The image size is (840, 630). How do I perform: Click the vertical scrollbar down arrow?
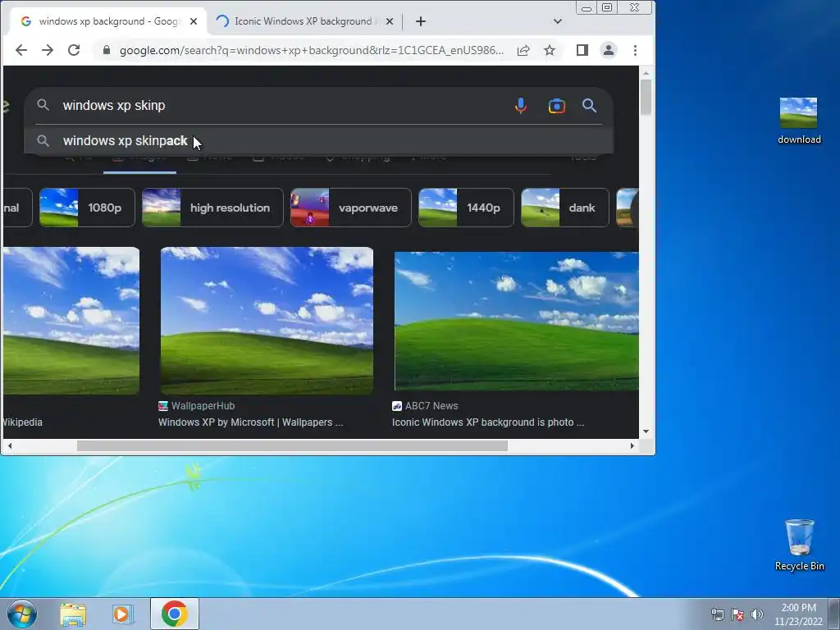(646, 431)
